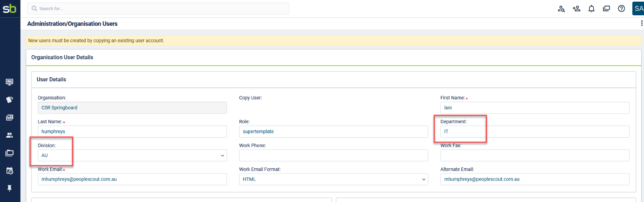The height and width of the screenshot is (202, 644).
Task: Open the SA user profile avatar
Action: 638,8
